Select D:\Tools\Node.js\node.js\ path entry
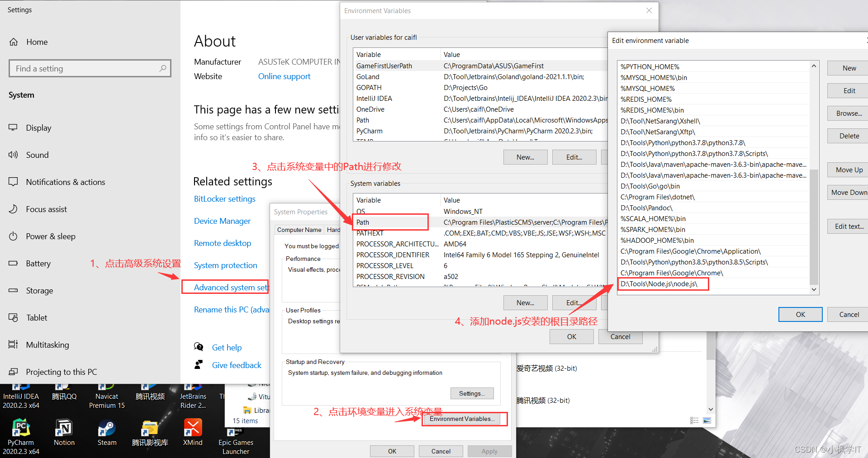868x458 pixels. coord(714,284)
